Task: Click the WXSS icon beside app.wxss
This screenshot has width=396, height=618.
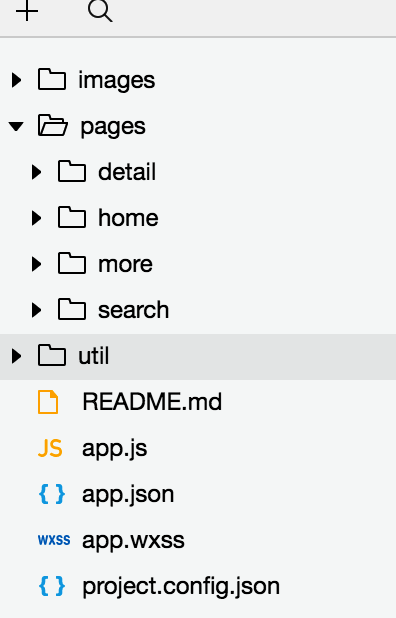Action: coord(54,540)
